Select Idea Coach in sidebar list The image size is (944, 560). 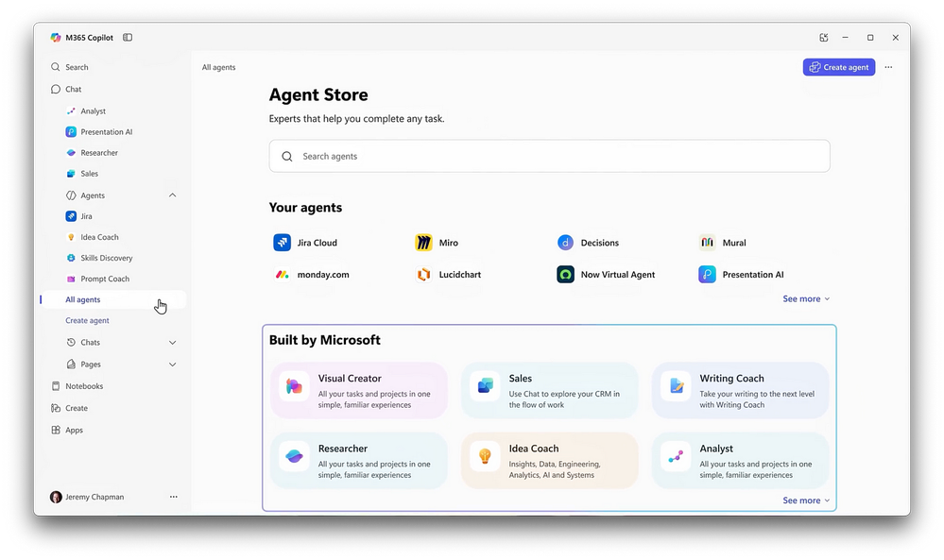[x=99, y=237]
